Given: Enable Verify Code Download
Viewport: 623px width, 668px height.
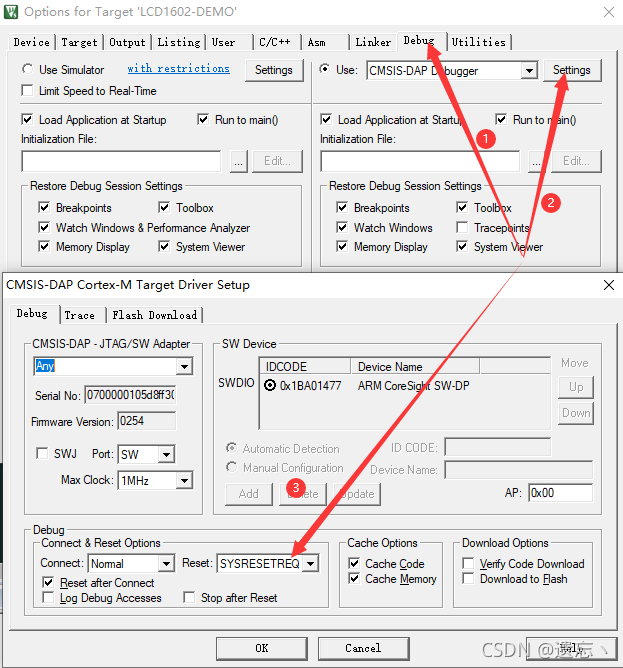Looking at the screenshot, I should point(468,563).
